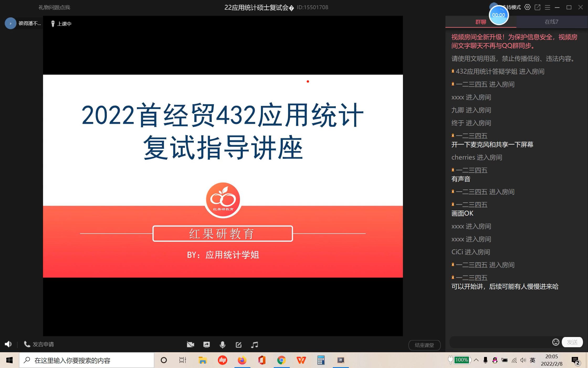Switch to the 在线7 tab
The image size is (588, 368).
pyautogui.click(x=552, y=22)
